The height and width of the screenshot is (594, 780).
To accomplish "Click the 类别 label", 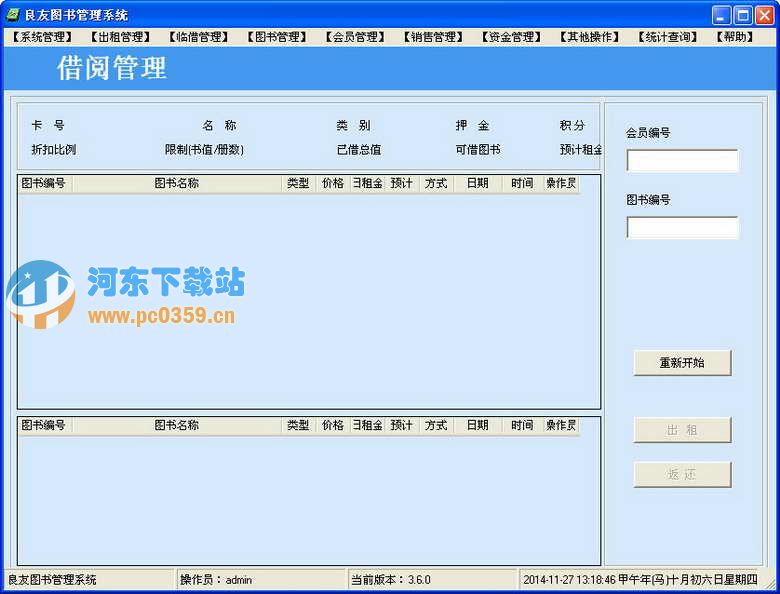I will [x=353, y=125].
